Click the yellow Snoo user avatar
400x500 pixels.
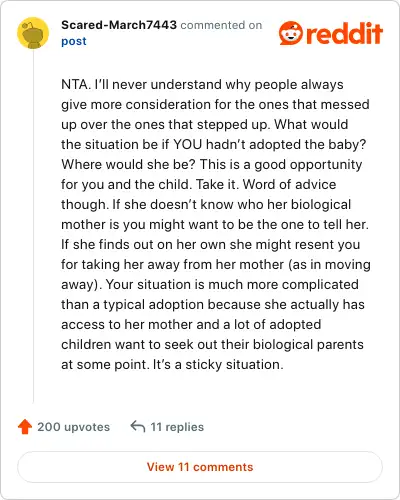[33, 33]
